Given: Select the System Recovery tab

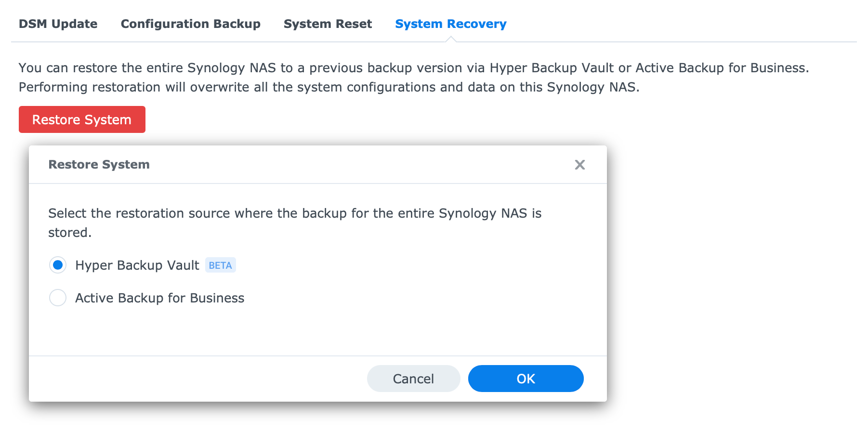Looking at the screenshot, I should [x=450, y=24].
